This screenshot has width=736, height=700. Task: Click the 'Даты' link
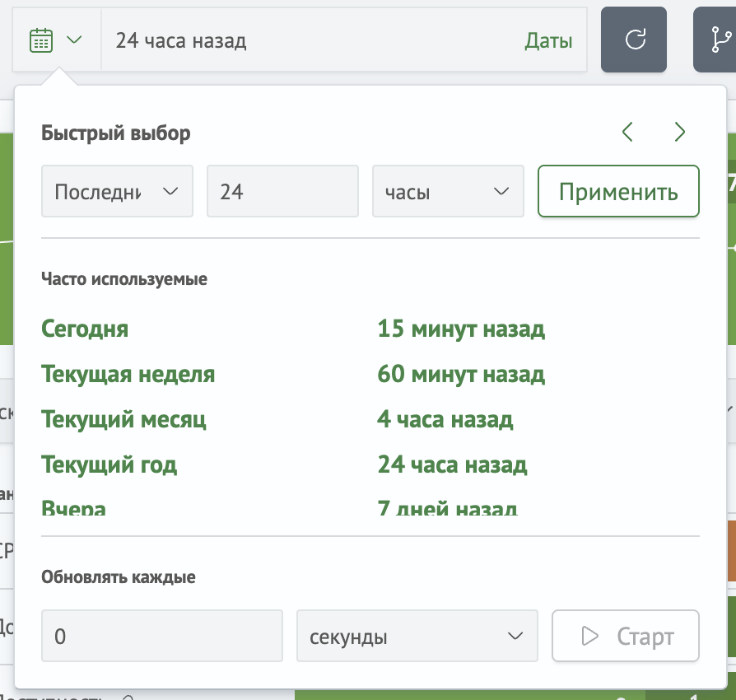(x=549, y=41)
